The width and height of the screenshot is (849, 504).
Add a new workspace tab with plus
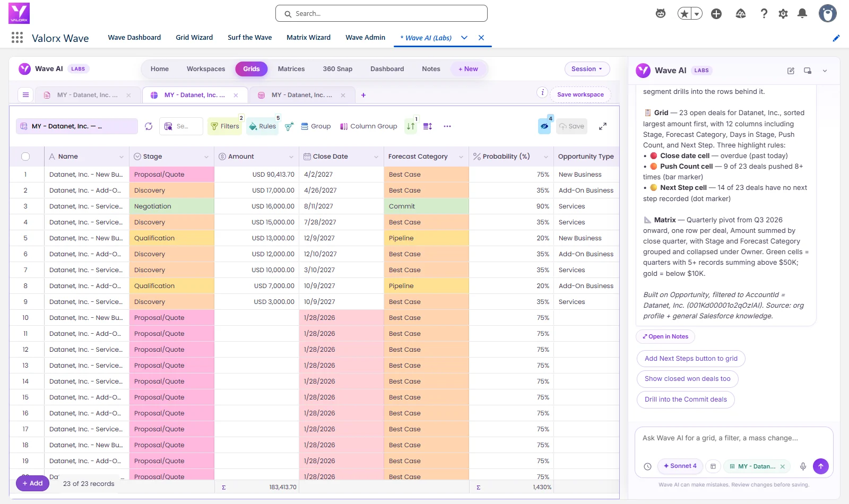(363, 95)
